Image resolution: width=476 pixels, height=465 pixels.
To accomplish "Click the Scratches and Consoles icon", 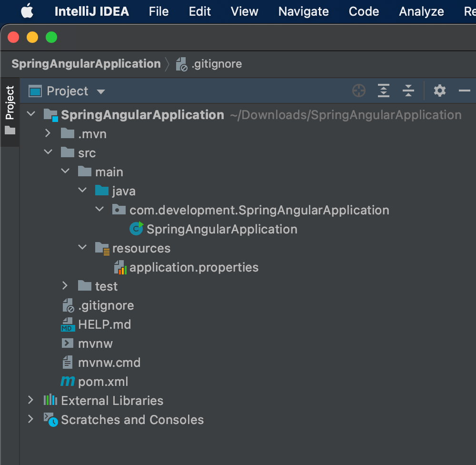I will (51, 420).
